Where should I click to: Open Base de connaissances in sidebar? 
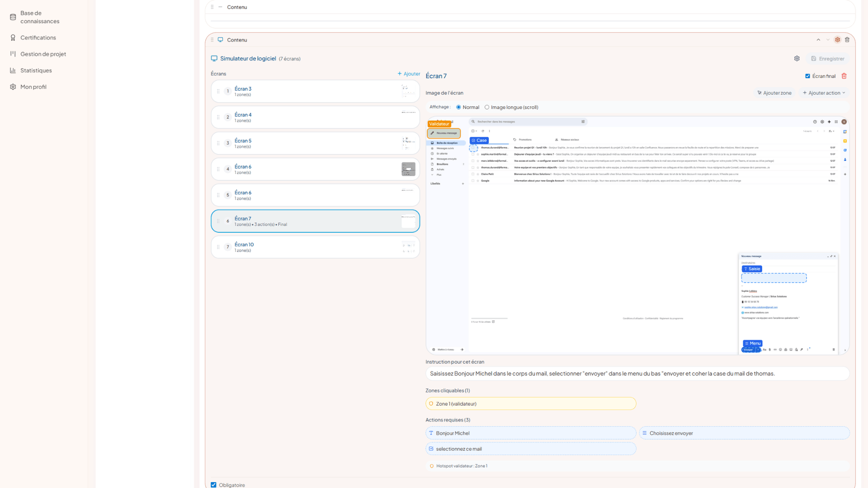40,17
